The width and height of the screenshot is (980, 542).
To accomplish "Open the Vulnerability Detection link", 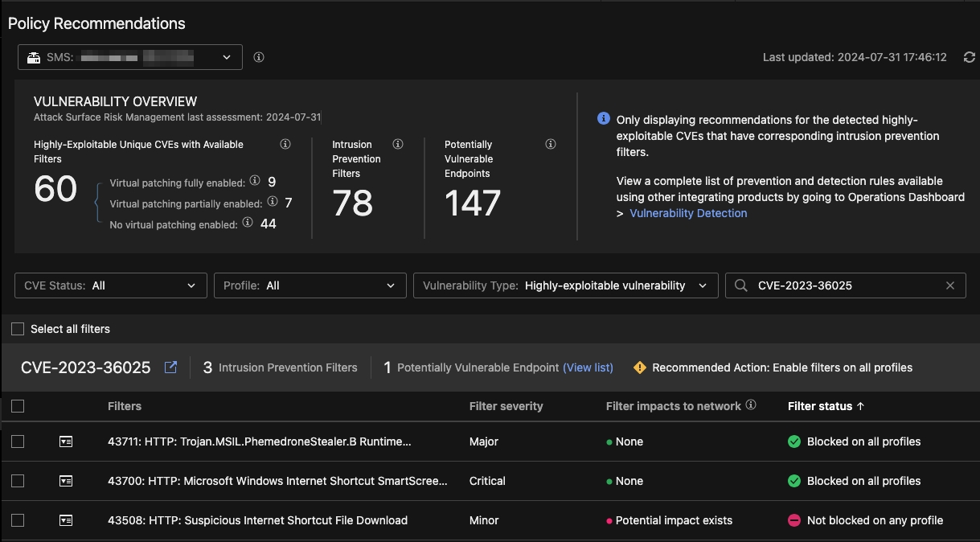I will click(688, 213).
